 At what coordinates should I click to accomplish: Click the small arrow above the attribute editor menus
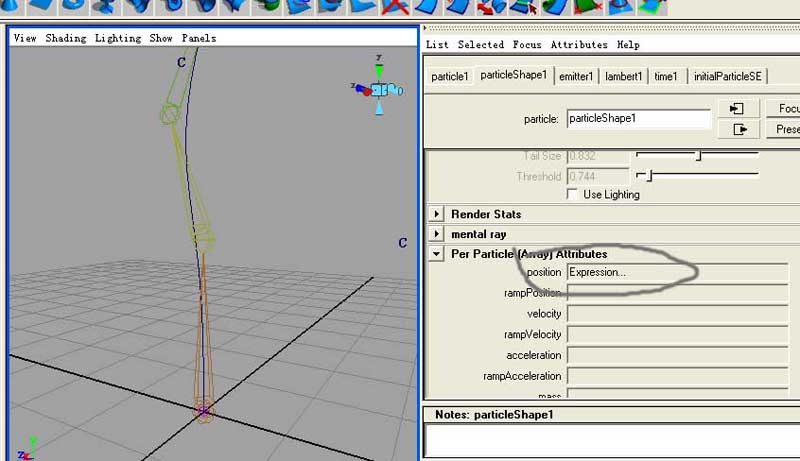coord(425,28)
